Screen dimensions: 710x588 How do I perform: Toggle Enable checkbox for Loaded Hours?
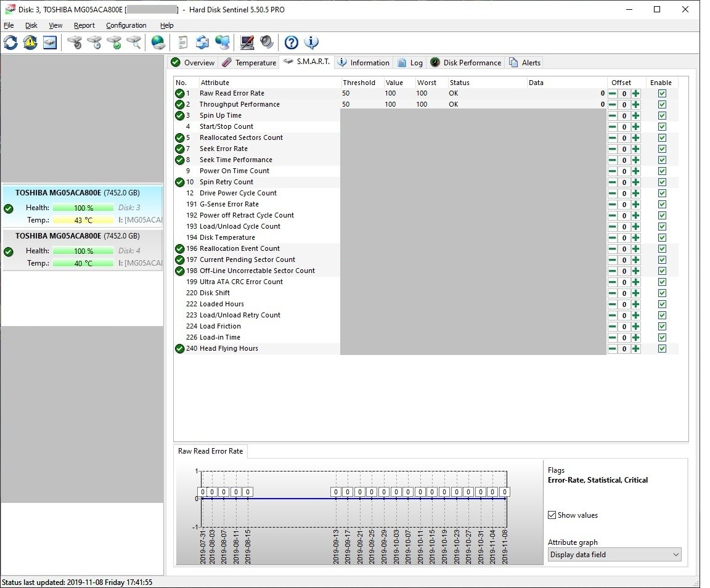point(662,304)
